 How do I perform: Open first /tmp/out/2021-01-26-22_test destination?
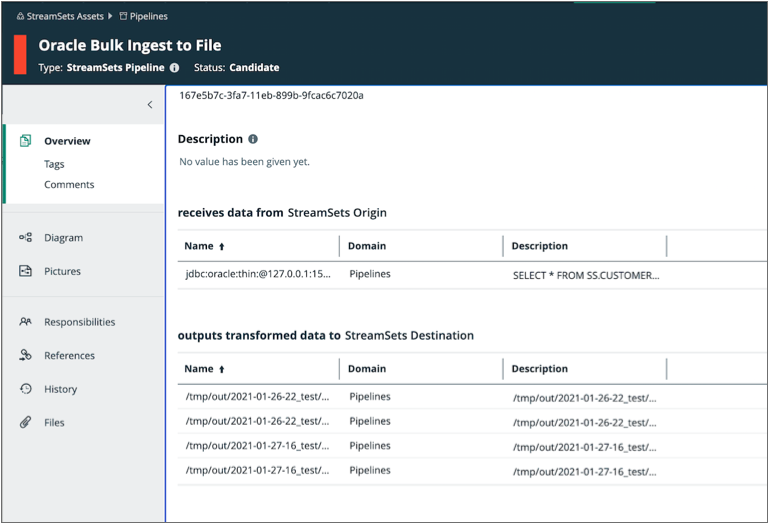[x=257, y=397]
